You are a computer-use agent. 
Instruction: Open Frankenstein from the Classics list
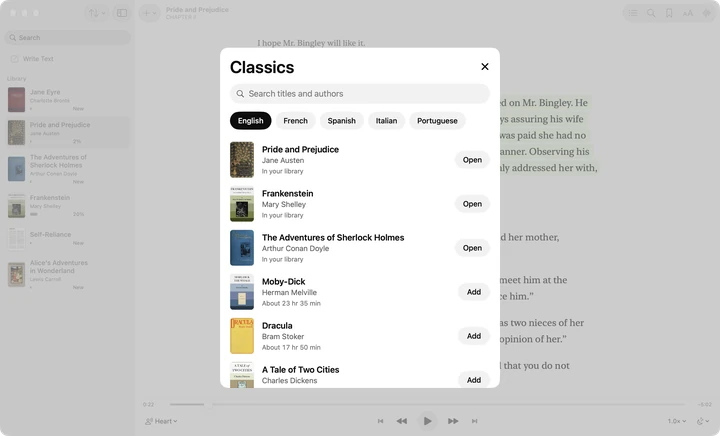[x=472, y=204]
